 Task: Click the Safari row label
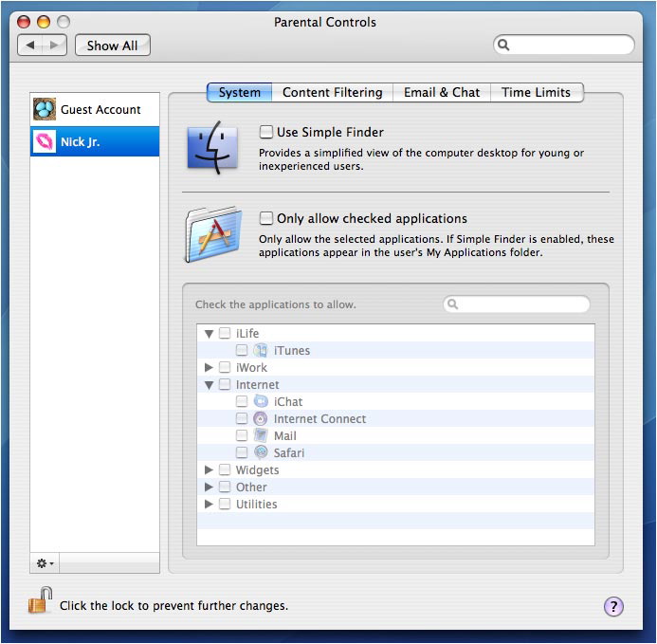pos(289,452)
